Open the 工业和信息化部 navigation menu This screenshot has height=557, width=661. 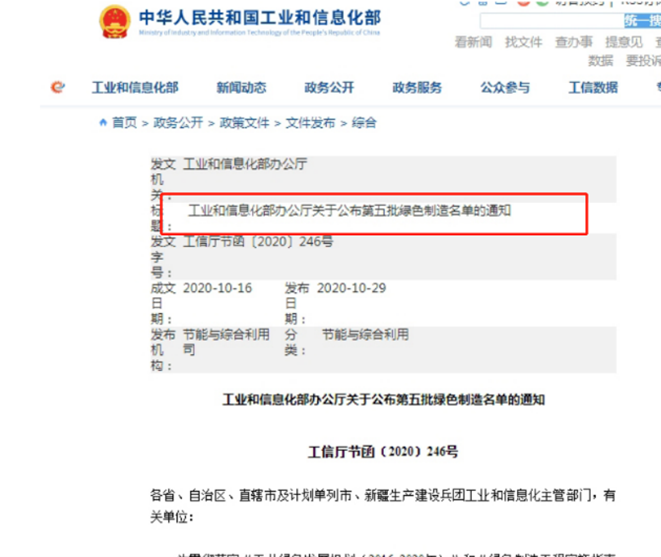pyautogui.click(x=135, y=88)
